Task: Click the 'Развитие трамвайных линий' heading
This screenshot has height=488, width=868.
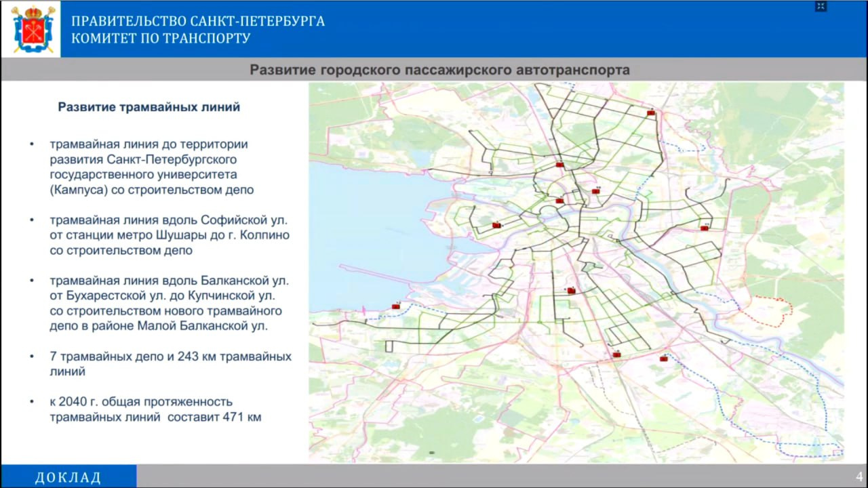Action: click(x=149, y=107)
